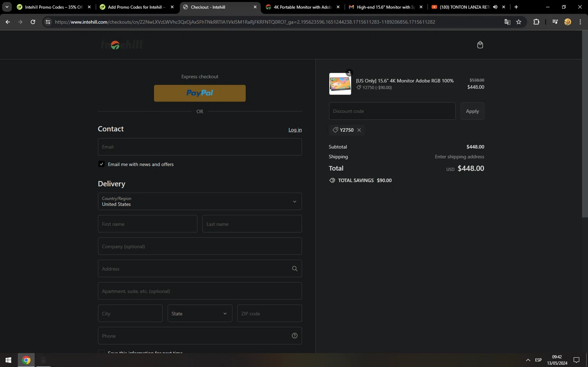
Task: Open the phone field help icon
Action: point(295,336)
